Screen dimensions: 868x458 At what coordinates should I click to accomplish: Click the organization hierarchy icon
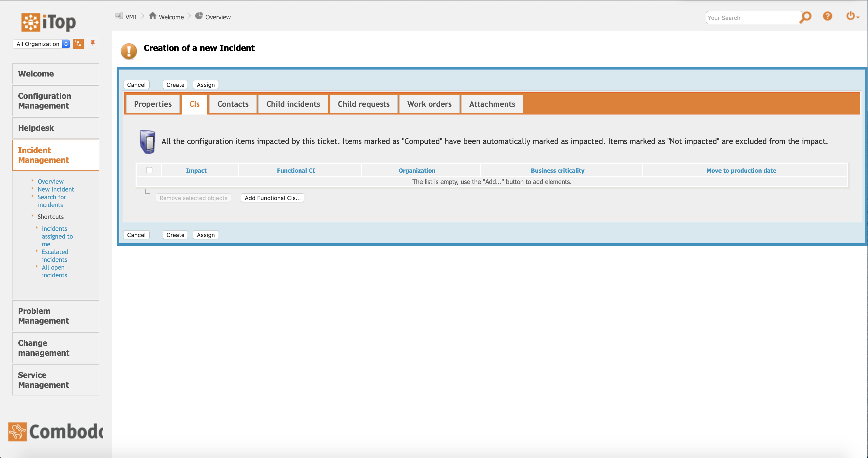coord(79,44)
